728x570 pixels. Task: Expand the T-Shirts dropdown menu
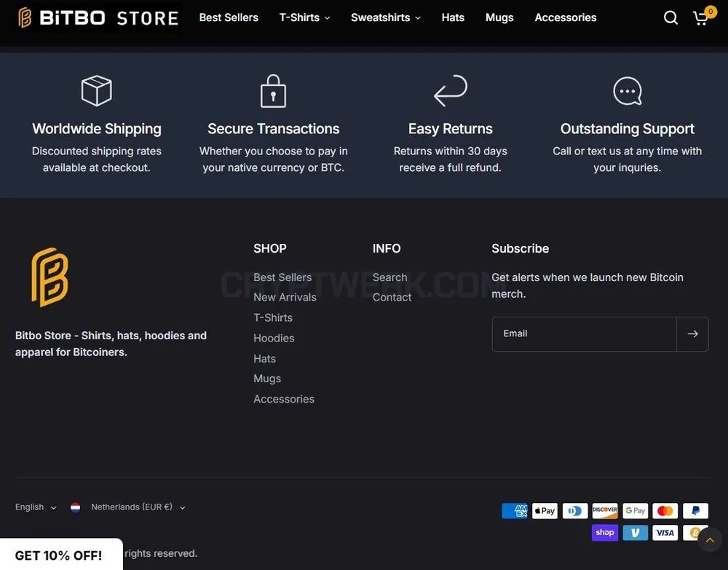(304, 17)
